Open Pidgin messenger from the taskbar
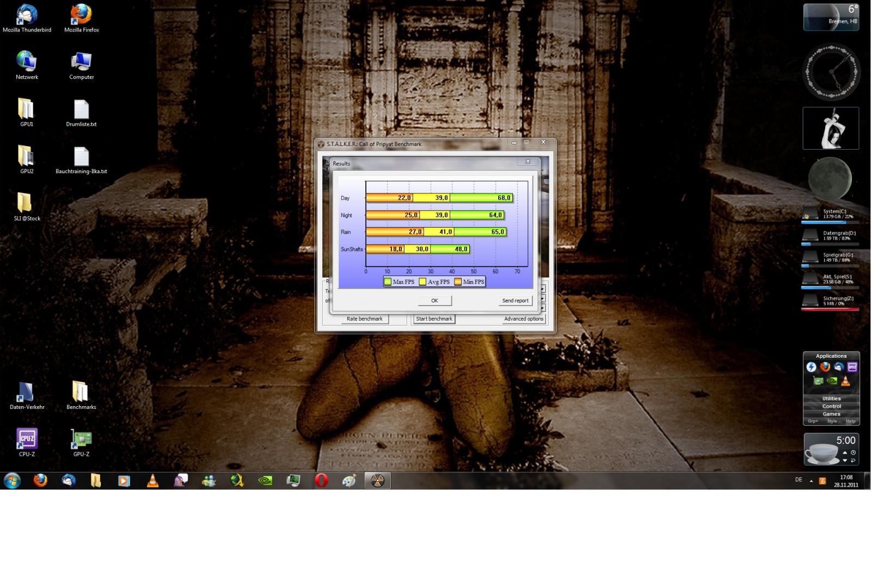This screenshot has height=588, width=871. point(181,481)
